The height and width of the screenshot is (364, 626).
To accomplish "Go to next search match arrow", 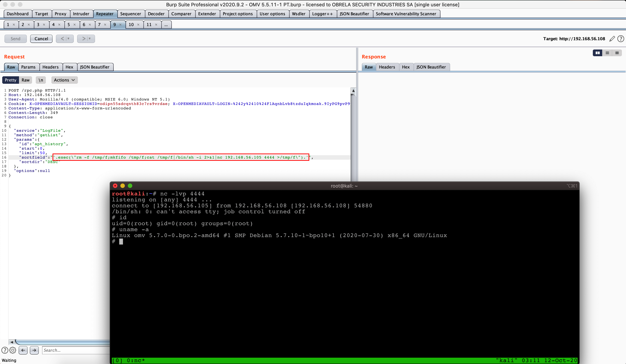I will 34,350.
